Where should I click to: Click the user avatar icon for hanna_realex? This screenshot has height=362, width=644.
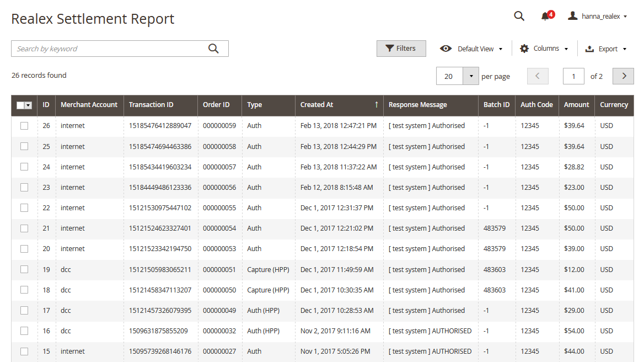coord(573,16)
